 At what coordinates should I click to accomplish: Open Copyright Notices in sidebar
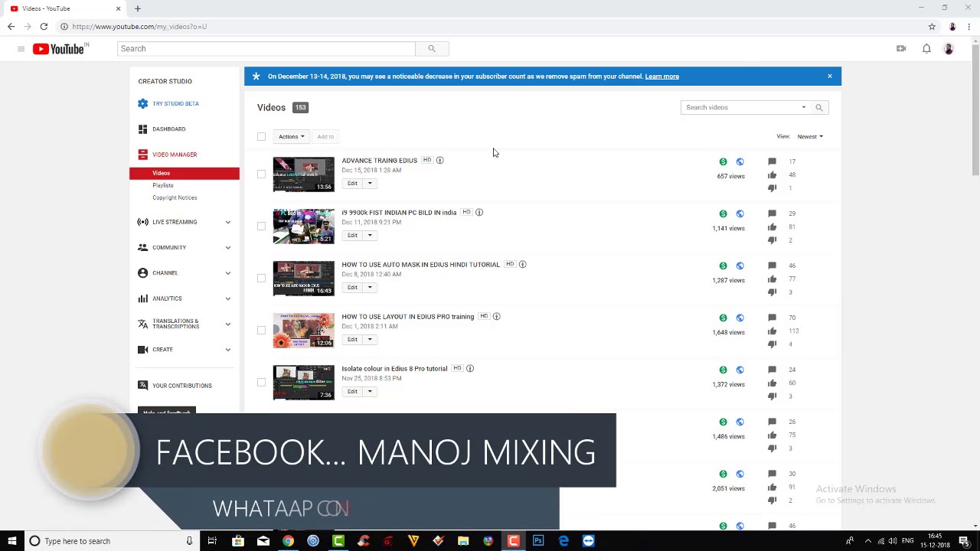click(175, 198)
